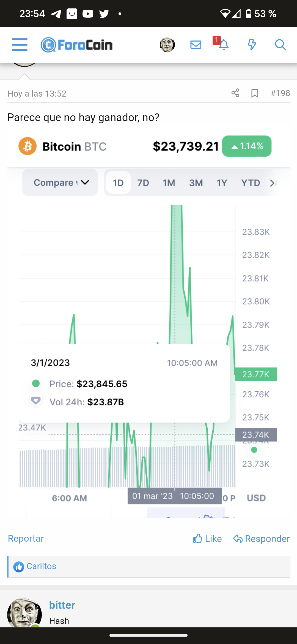The height and width of the screenshot is (644, 297).
Task: Open the private messages envelope icon
Action: click(196, 45)
